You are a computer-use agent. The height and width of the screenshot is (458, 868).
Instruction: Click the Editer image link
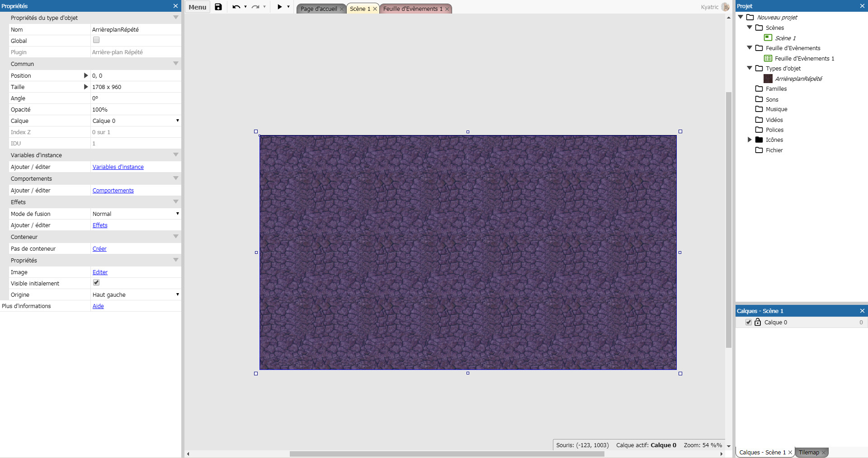(x=100, y=272)
